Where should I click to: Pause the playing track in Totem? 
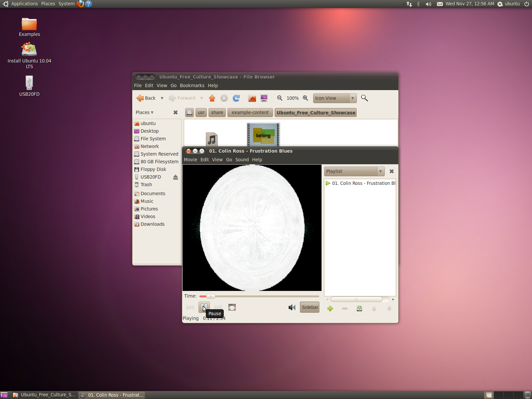click(204, 307)
